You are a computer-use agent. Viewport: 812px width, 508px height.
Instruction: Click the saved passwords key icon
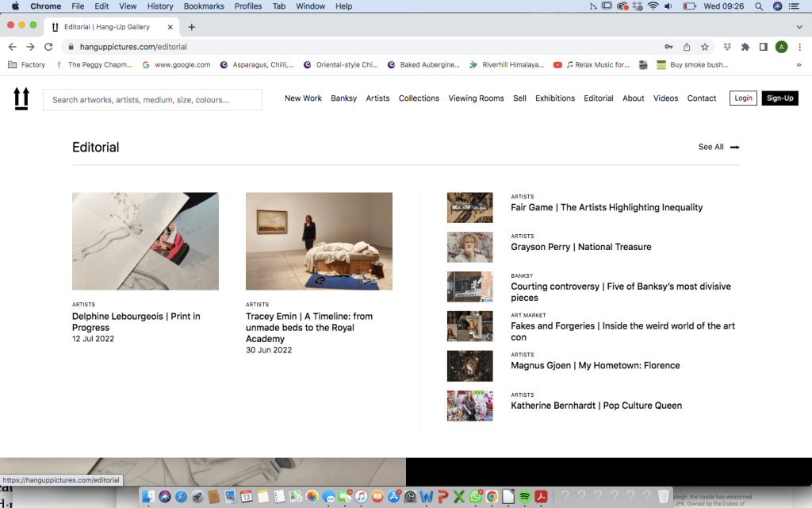tap(669, 47)
